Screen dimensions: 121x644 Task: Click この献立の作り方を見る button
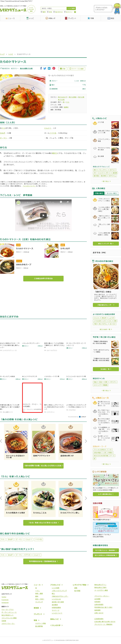click(x=43, y=278)
